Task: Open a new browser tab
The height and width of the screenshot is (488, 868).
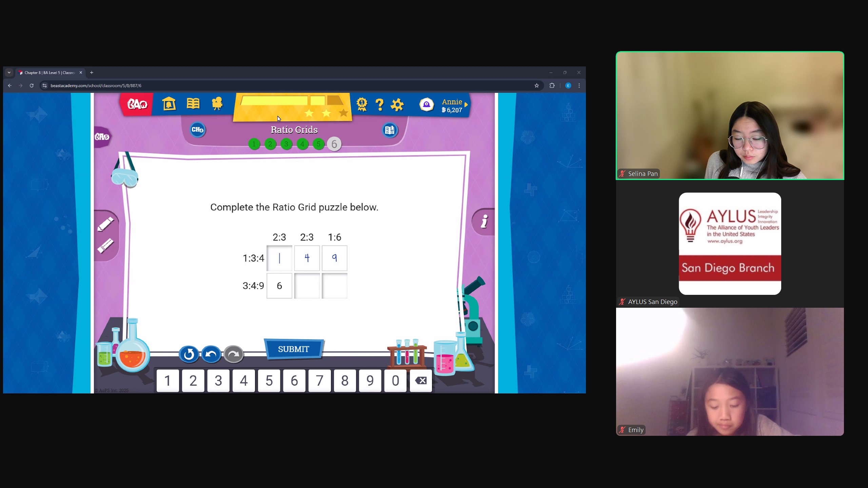Action: pyautogui.click(x=92, y=73)
